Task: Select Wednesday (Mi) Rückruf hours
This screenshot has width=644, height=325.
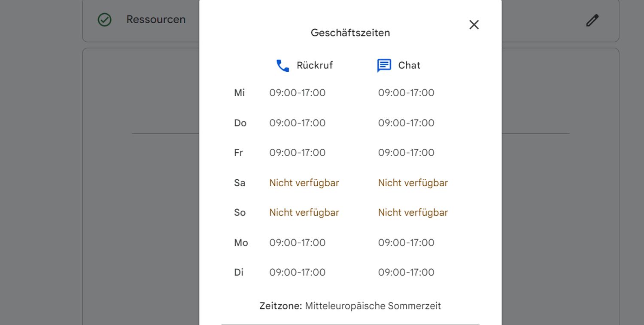Action: pyautogui.click(x=297, y=93)
